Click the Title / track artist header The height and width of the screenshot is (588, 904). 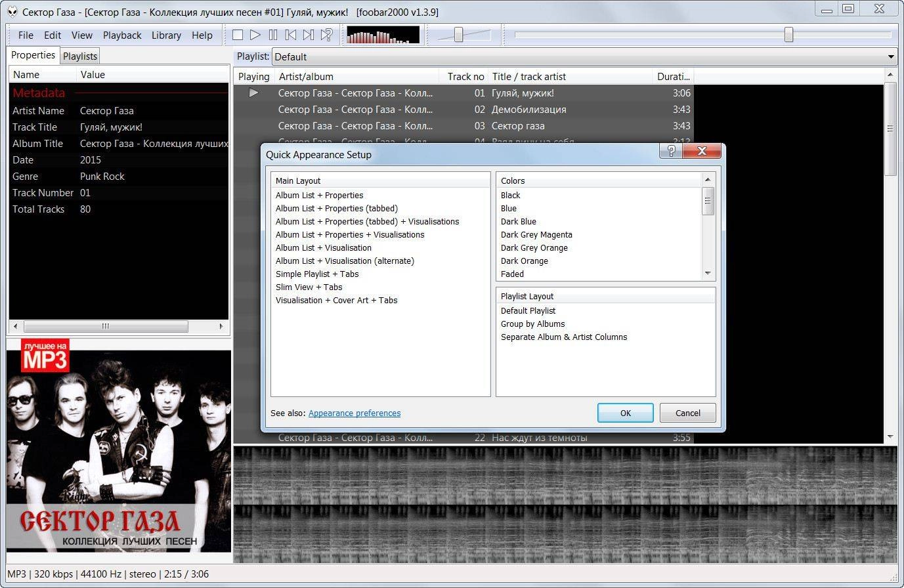click(x=570, y=76)
